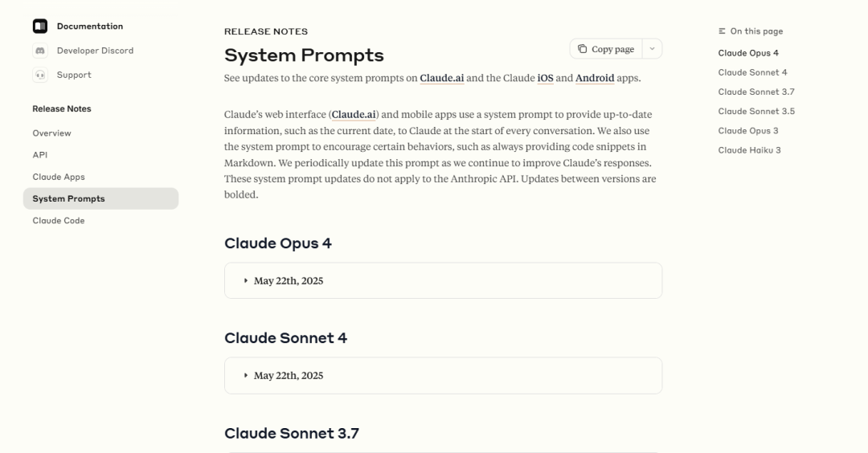
Task: Click the Support headset icon
Action: (x=40, y=75)
